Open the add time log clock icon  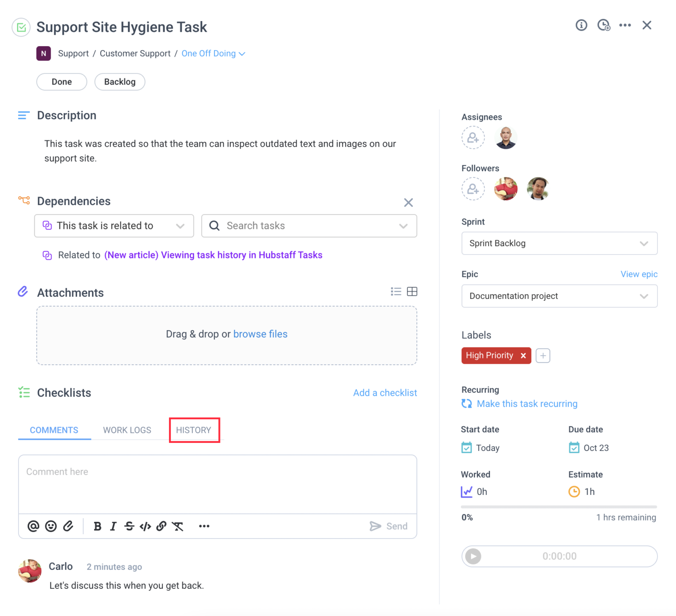pyautogui.click(x=603, y=26)
